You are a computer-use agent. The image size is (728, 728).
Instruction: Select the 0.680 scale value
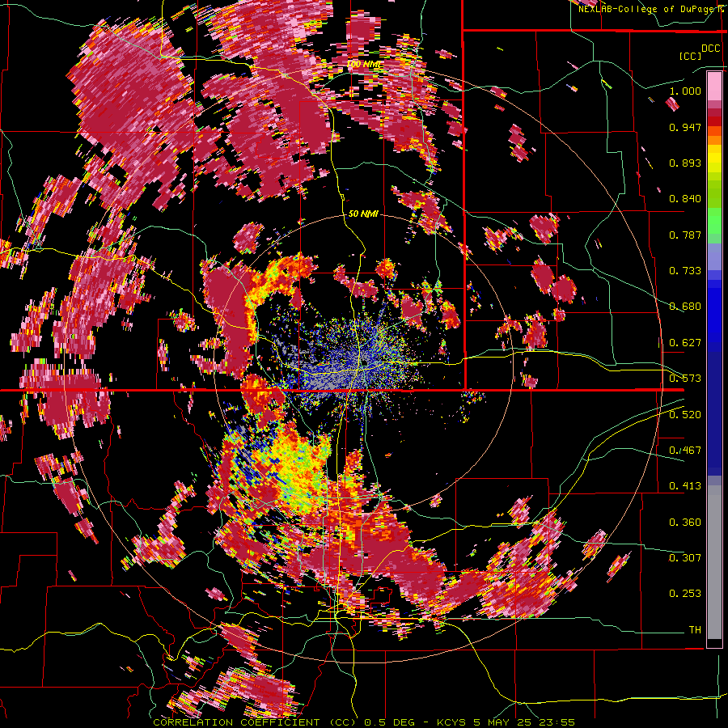(685, 307)
